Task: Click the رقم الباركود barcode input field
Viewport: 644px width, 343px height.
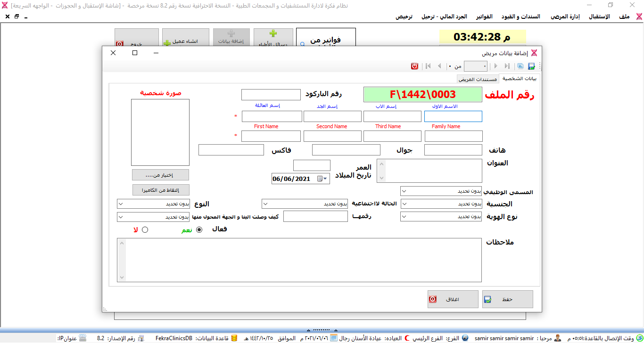Action: pos(271,95)
